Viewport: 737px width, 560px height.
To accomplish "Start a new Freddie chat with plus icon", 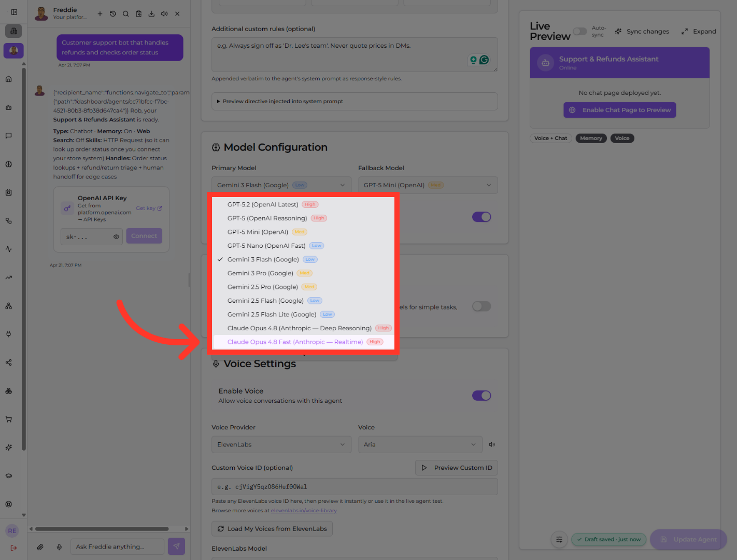I will click(x=100, y=14).
